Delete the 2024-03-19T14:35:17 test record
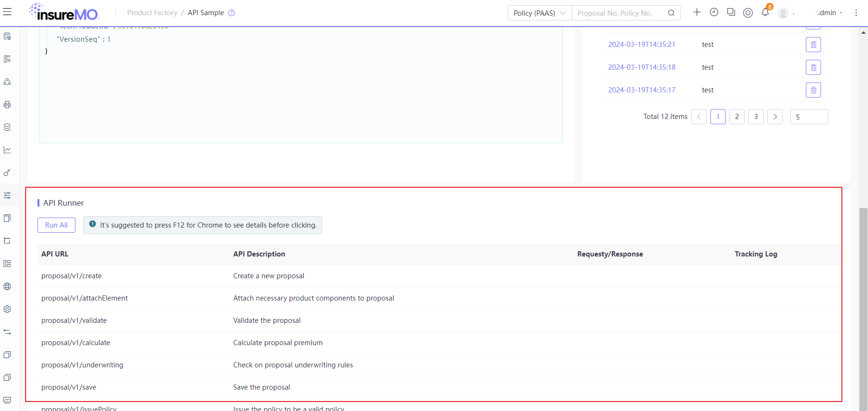 (813, 90)
